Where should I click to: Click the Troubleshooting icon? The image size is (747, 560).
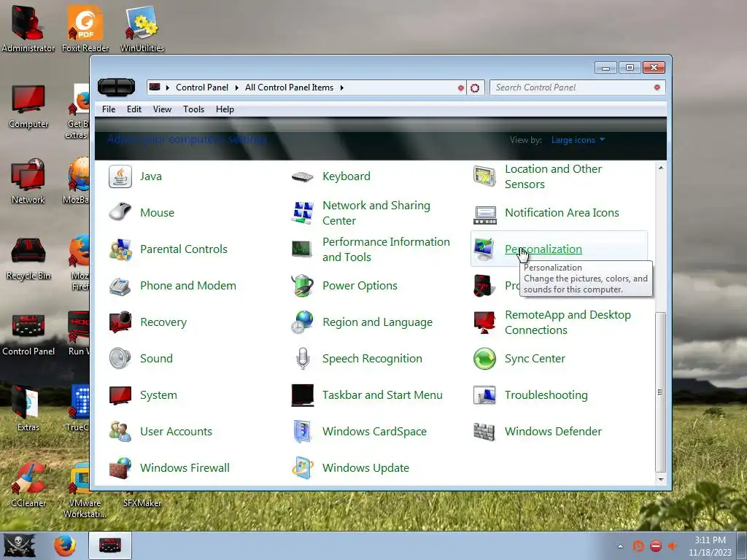pos(484,395)
